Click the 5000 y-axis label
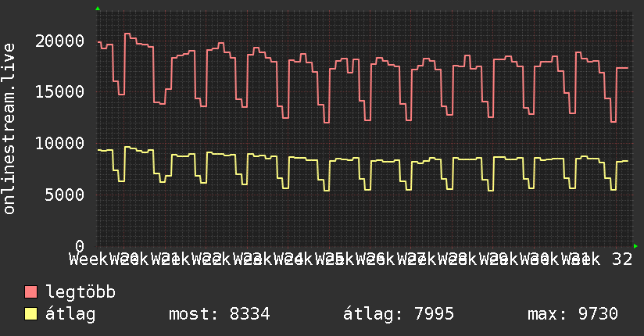Image resolution: width=644 pixels, height=336 pixels. coord(65,195)
